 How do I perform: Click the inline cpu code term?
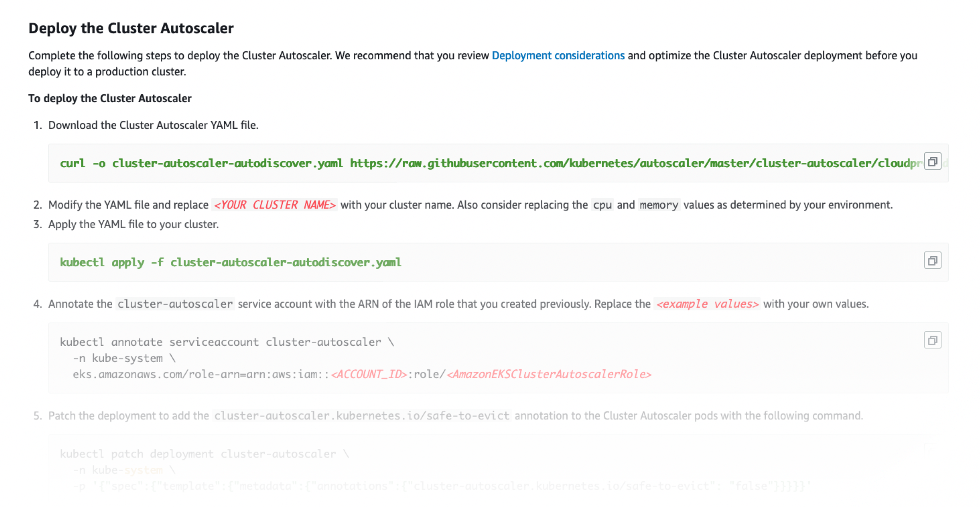[602, 205]
